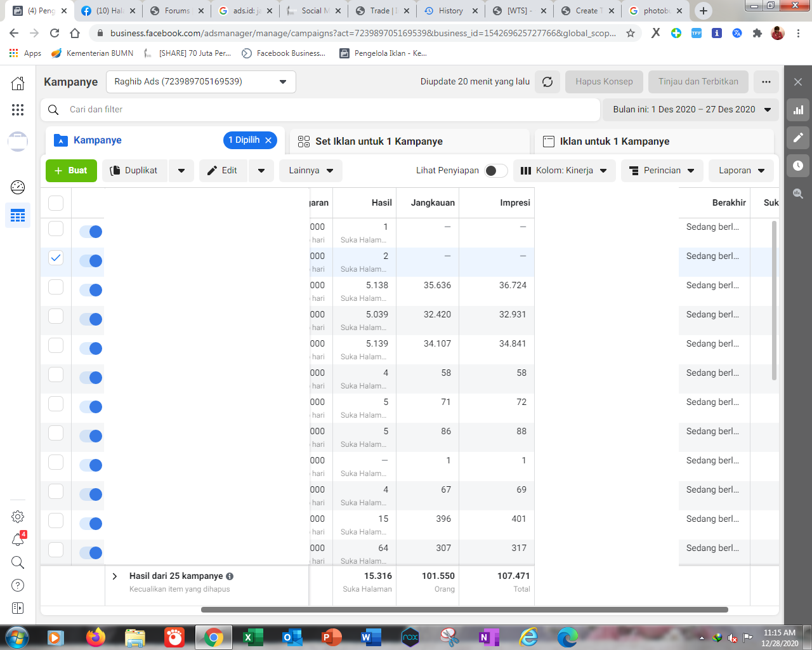
Task: Open the Kementerian BUMN bookmark
Action: point(92,53)
